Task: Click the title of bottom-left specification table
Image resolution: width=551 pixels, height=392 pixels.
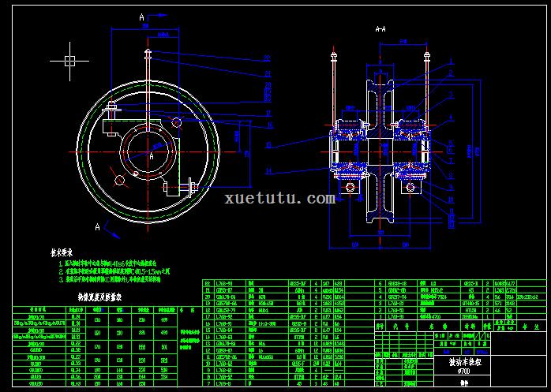Action: click(99, 298)
